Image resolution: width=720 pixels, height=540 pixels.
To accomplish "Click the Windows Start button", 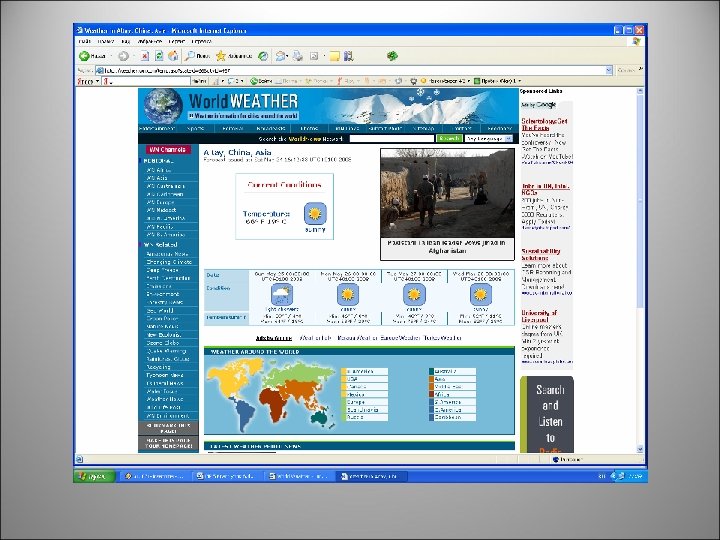I will 94,476.
